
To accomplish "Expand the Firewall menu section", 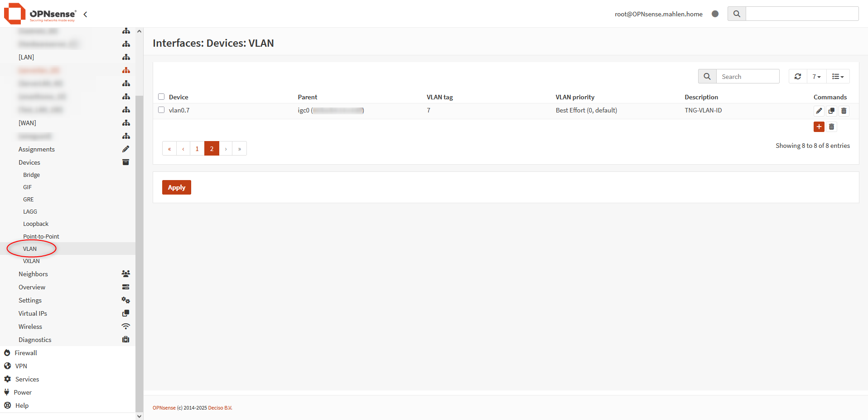I will [x=26, y=353].
